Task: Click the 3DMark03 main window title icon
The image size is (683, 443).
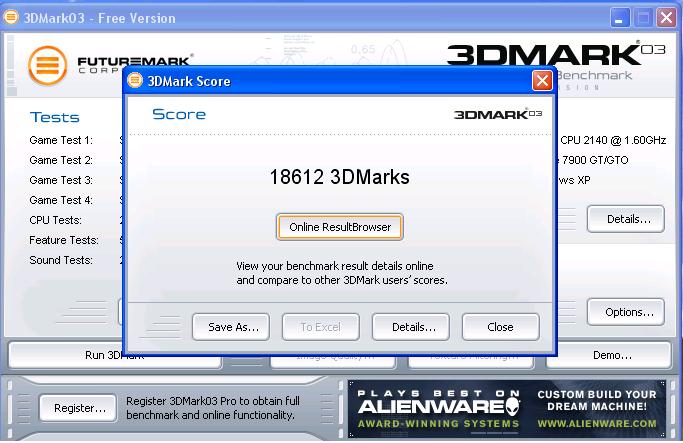Action: click(x=11, y=17)
